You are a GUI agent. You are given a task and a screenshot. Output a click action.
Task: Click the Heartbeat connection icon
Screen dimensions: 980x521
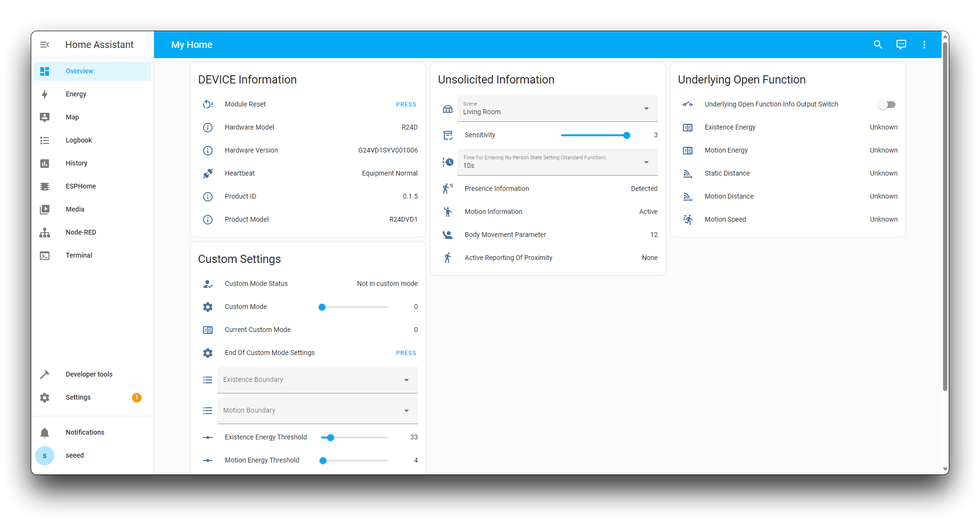pyautogui.click(x=207, y=173)
